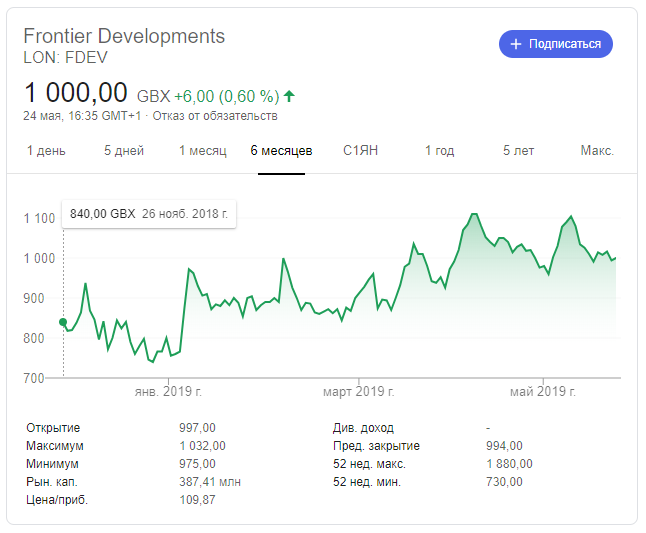This screenshot has width=646, height=533.
Task: Select the 1 месяц range tab
Action: point(203,151)
